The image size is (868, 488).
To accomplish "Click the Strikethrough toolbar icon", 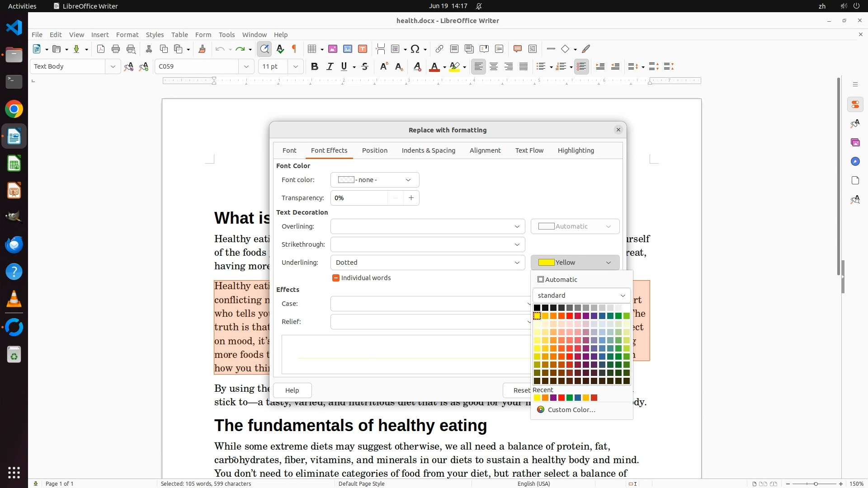I will click(365, 66).
